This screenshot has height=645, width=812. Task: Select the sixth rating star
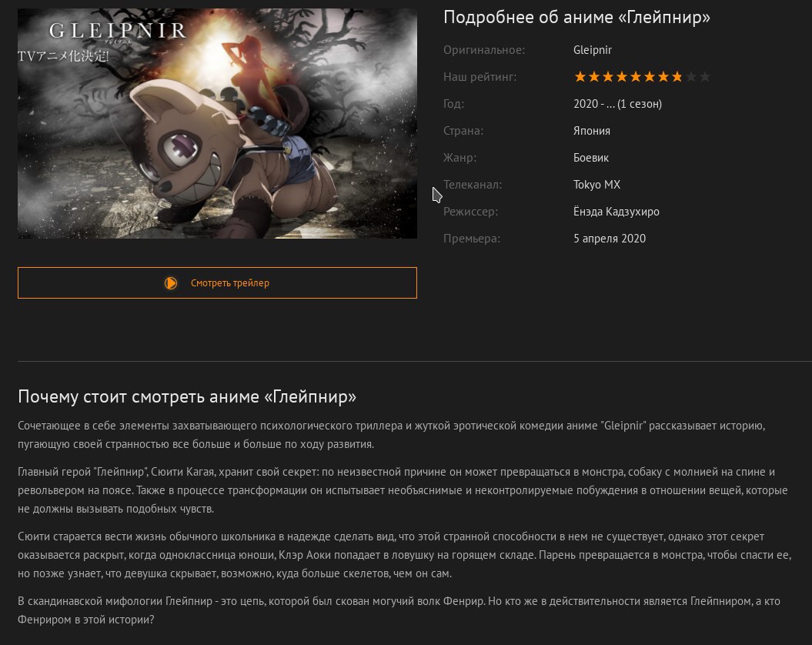click(650, 77)
